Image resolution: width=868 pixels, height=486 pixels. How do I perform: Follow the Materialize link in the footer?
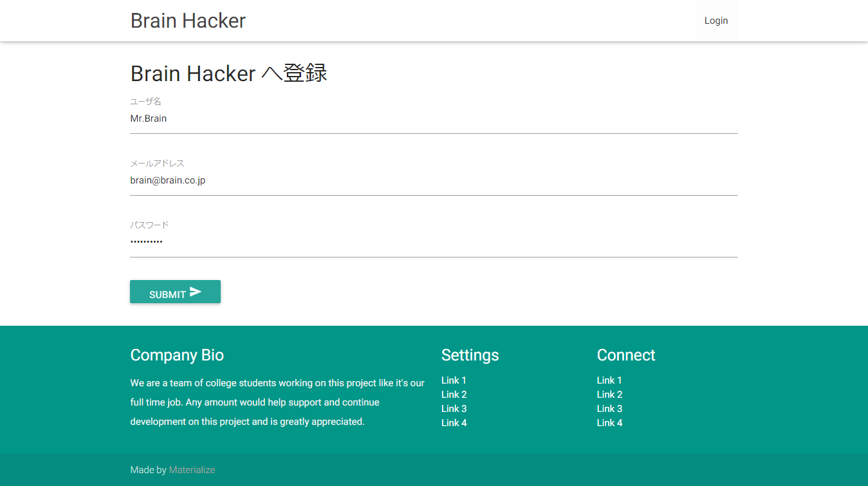coord(192,470)
